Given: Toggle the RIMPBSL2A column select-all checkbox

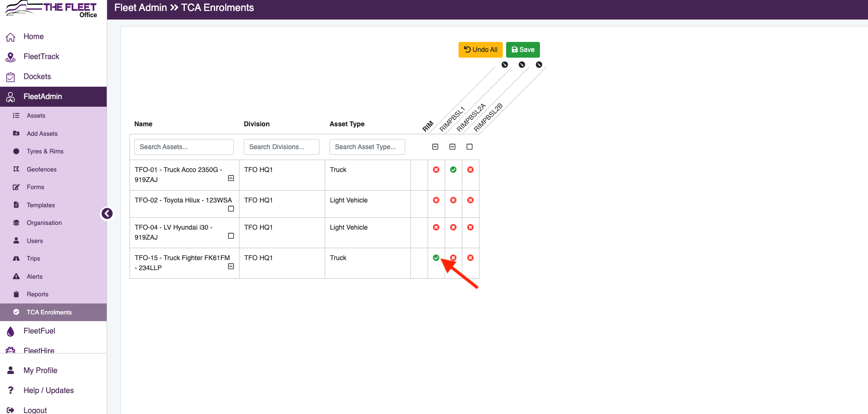Looking at the screenshot, I should point(452,147).
